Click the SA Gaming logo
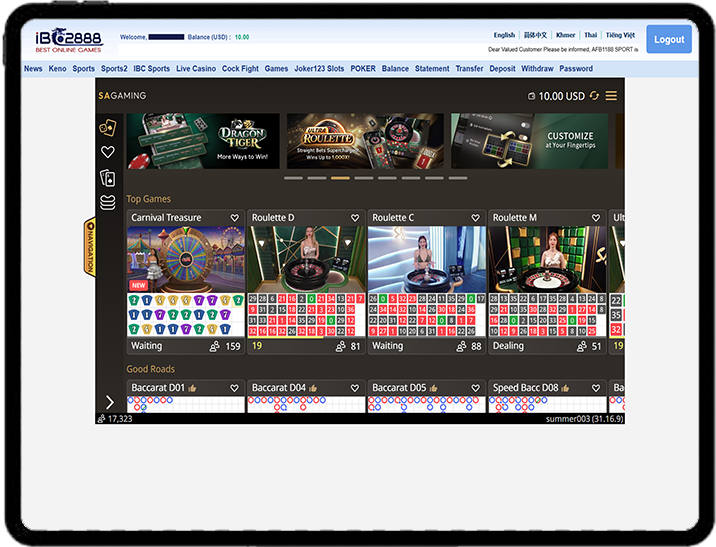716x547 pixels. [x=122, y=96]
